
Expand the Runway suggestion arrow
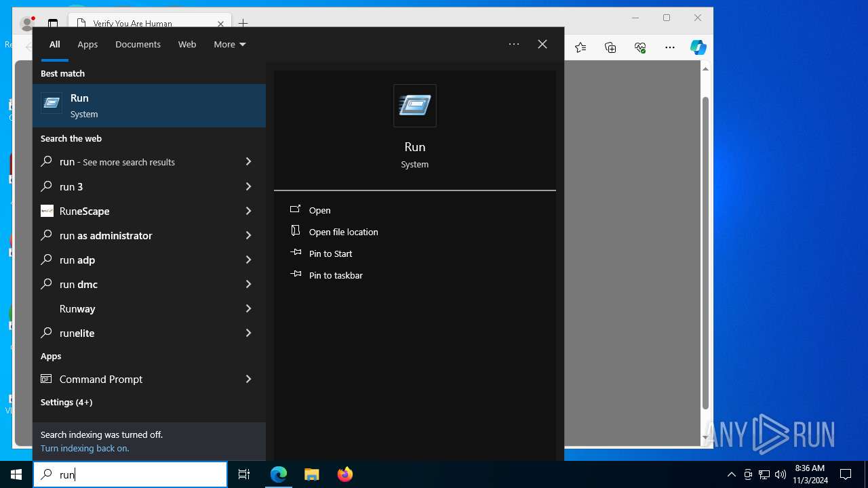click(248, 308)
